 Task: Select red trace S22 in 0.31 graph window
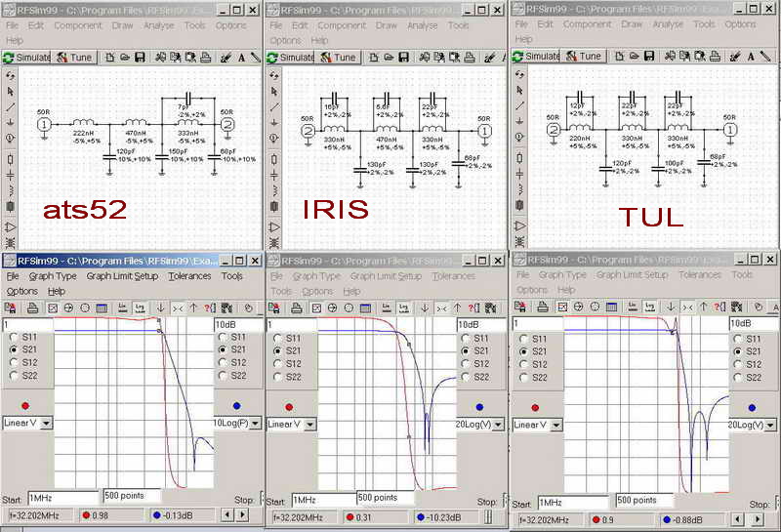[x=278, y=377]
